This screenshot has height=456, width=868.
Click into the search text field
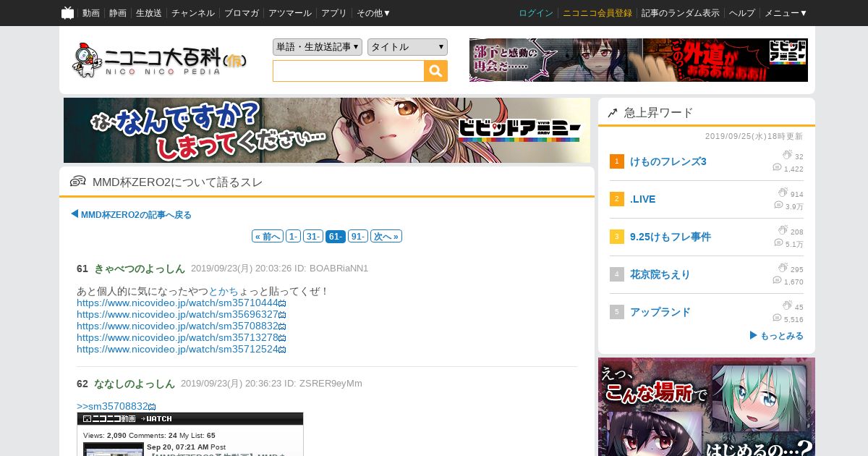pyautogui.click(x=349, y=71)
